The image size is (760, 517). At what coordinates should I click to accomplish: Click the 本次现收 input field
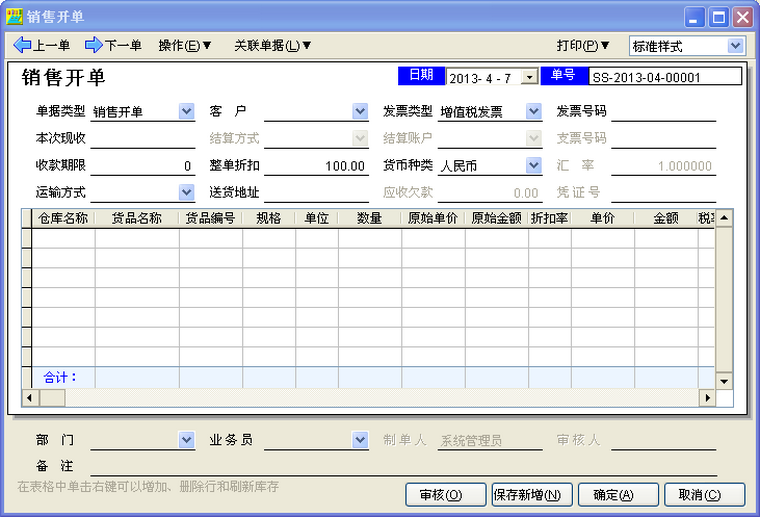(x=142, y=139)
